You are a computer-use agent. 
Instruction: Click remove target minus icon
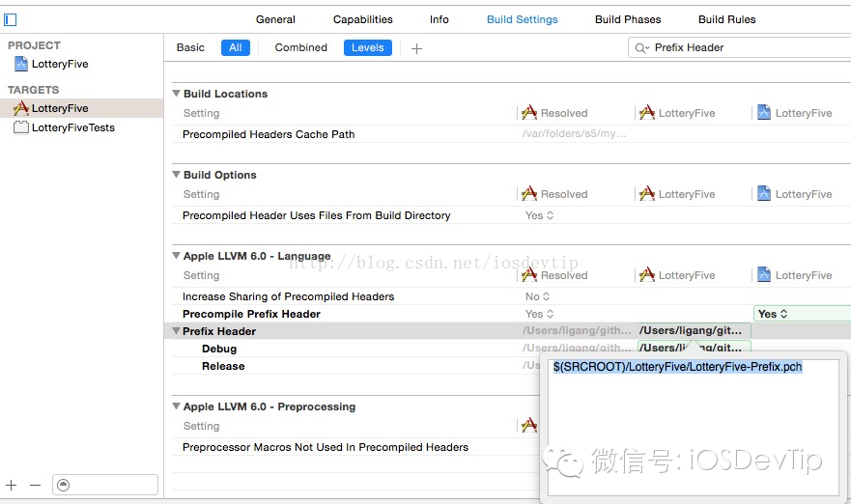36,485
